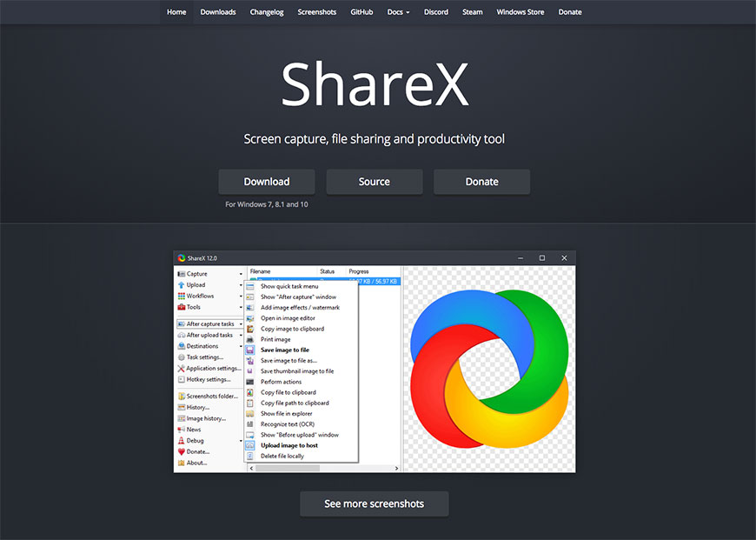Open the Docs dropdown in navigation bar
Image resolution: width=756 pixels, height=540 pixels.
398,12
